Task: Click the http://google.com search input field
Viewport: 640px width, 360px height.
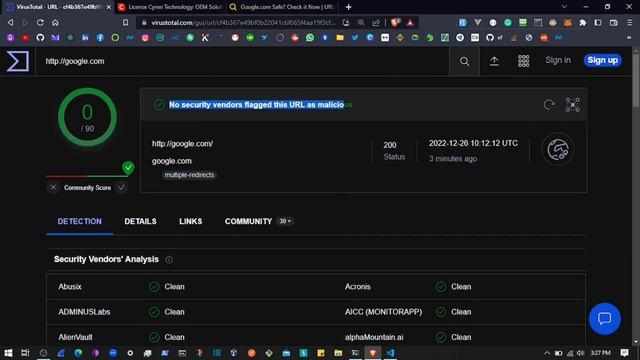Action: point(242,61)
